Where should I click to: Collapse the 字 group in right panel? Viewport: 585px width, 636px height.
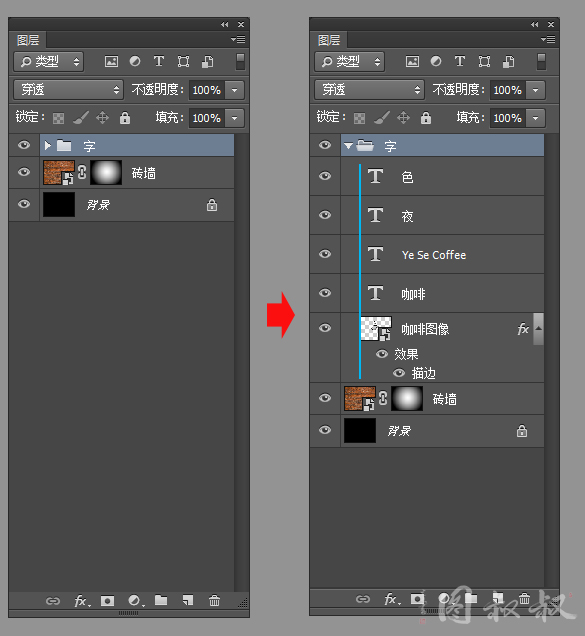(348, 145)
